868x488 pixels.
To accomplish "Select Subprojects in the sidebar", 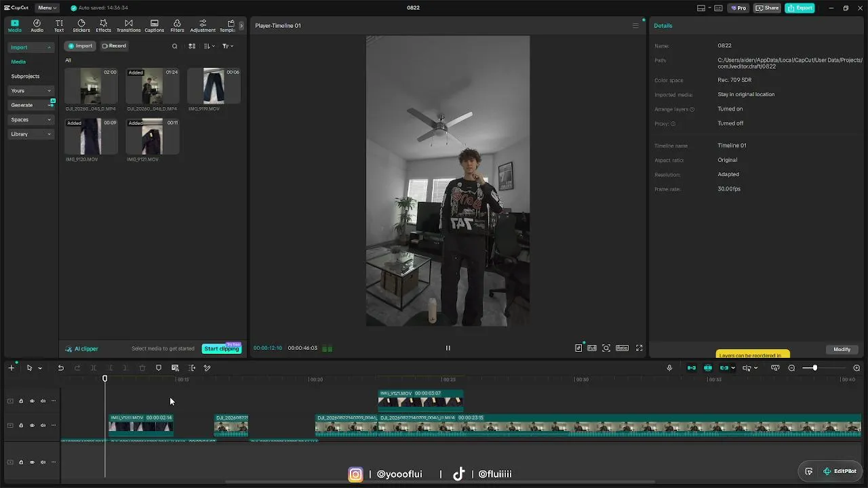I will 25,77.
